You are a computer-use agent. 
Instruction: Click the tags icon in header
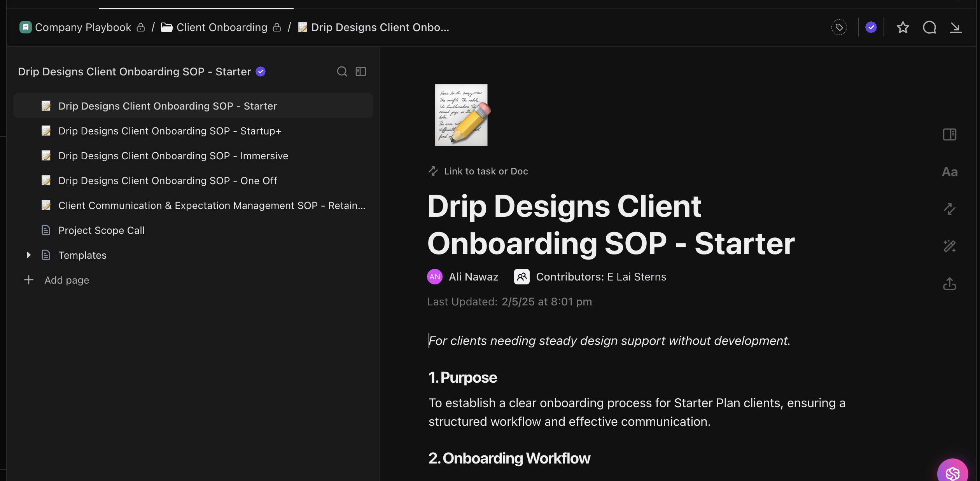pyautogui.click(x=839, y=27)
